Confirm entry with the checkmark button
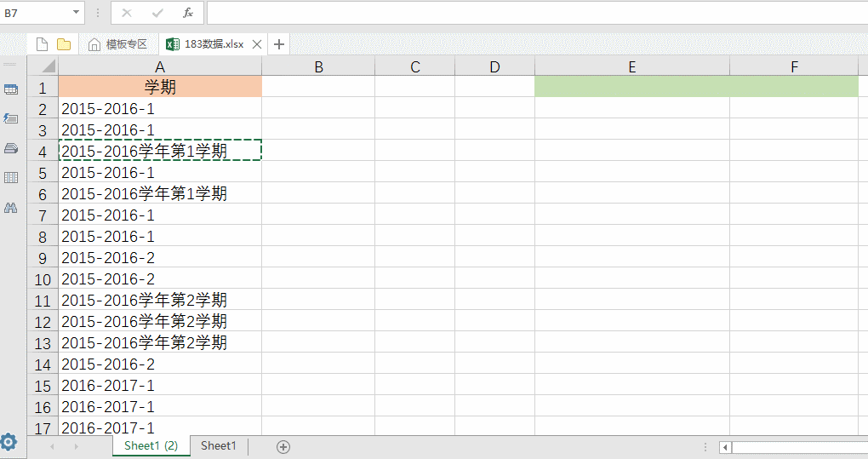This screenshot has width=868, height=459. tap(157, 13)
